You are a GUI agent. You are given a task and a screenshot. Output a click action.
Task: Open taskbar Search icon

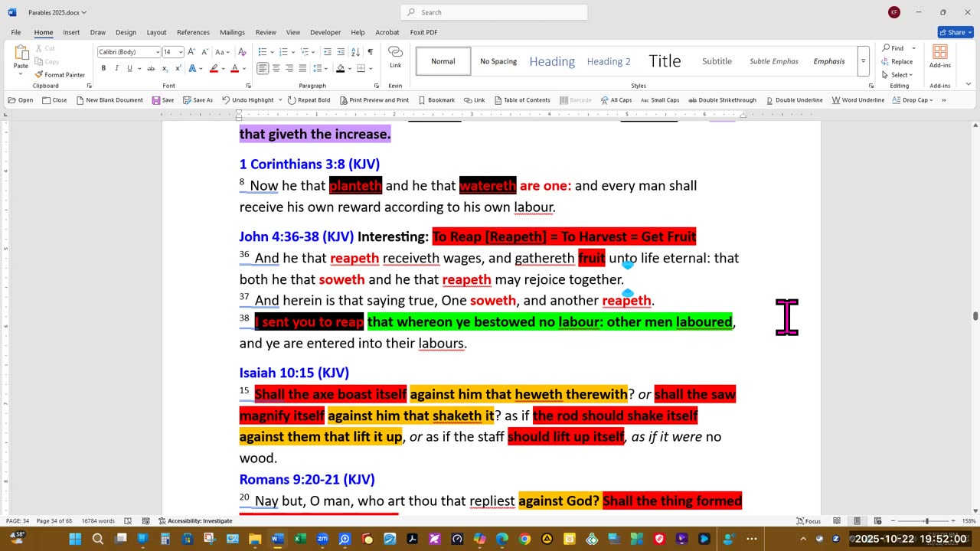[98, 539]
